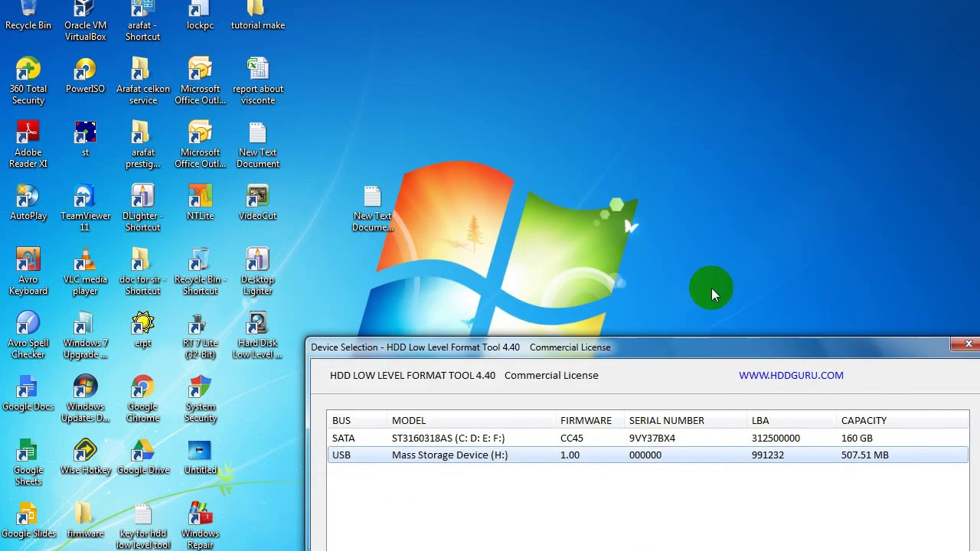Open the Recycle Bin desktop icon

coord(28,15)
